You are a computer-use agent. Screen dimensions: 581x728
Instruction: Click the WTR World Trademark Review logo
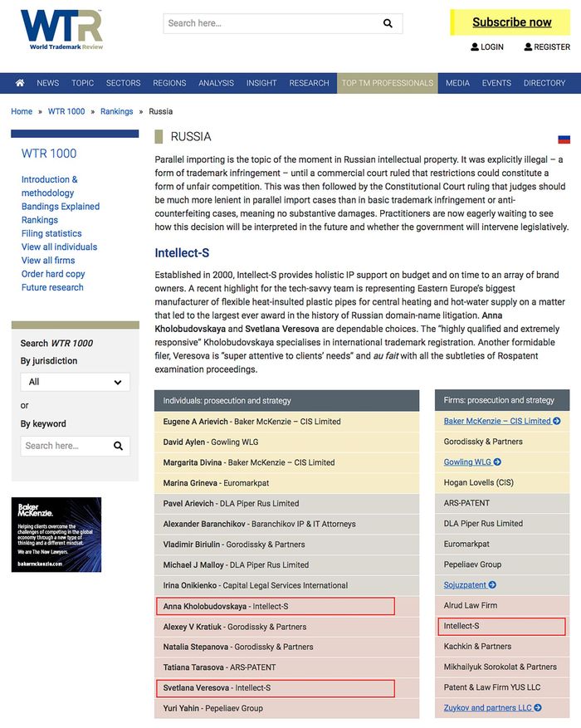[x=61, y=30]
